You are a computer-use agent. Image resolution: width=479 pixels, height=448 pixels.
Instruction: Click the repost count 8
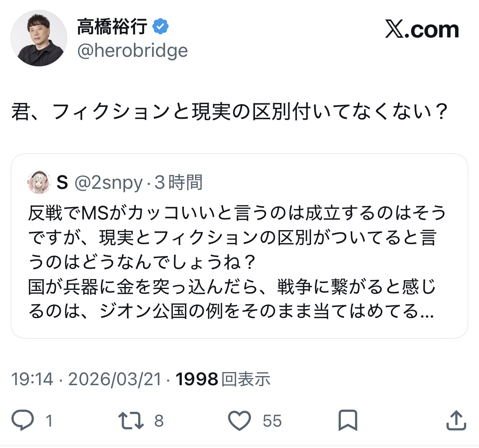[x=159, y=421]
